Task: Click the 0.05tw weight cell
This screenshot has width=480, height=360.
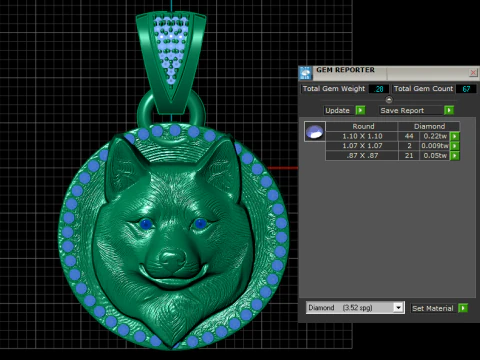Action: pyautogui.click(x=435, y=155)
